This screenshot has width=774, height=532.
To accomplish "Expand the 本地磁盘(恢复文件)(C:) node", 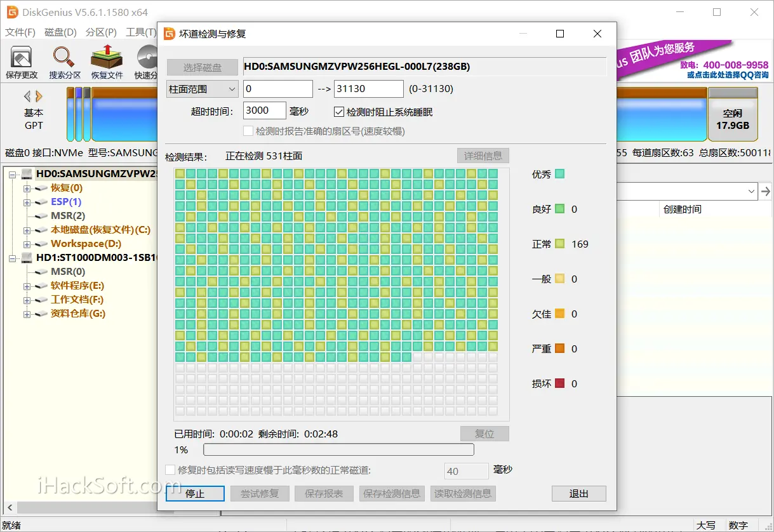I will coord(27,230).
